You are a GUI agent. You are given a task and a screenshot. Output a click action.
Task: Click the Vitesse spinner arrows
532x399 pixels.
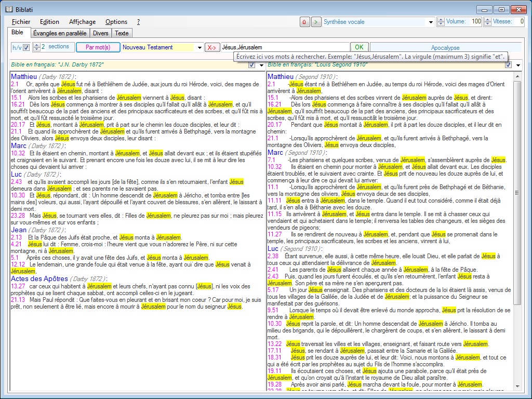[488, 22]
